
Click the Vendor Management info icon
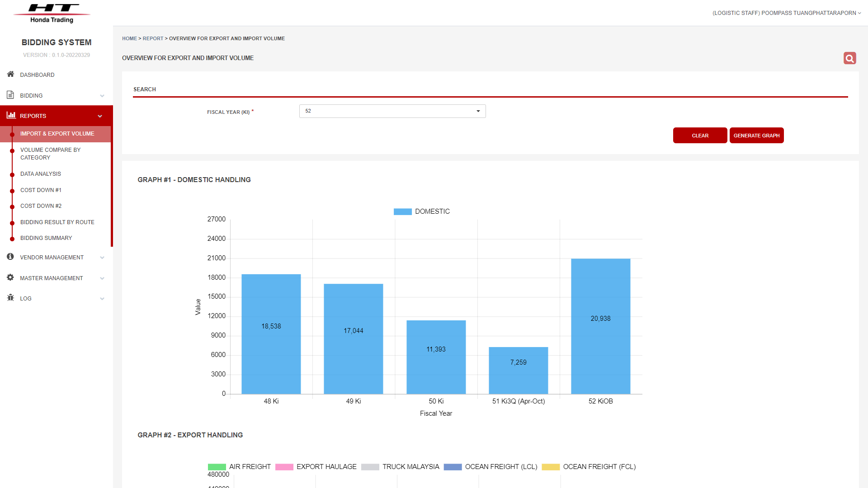pyautogui.click(x=10, y=257)
